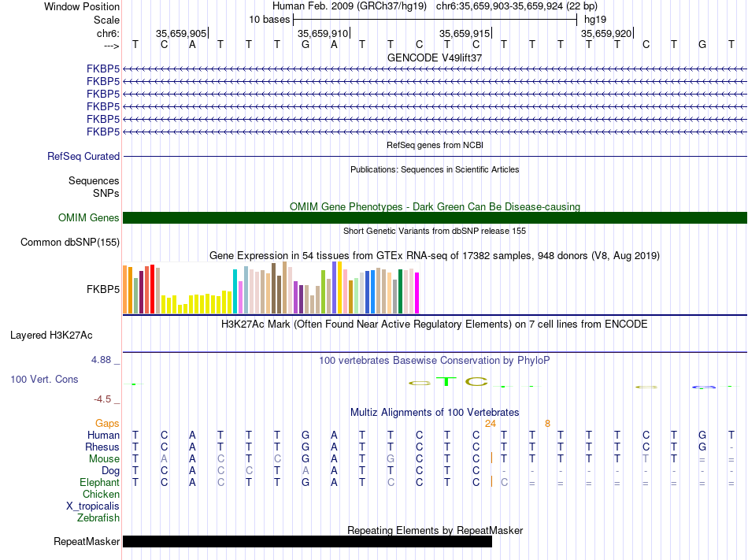Click the FKBP5 label beside the GTEx bar chart

(x=103, y=290)
